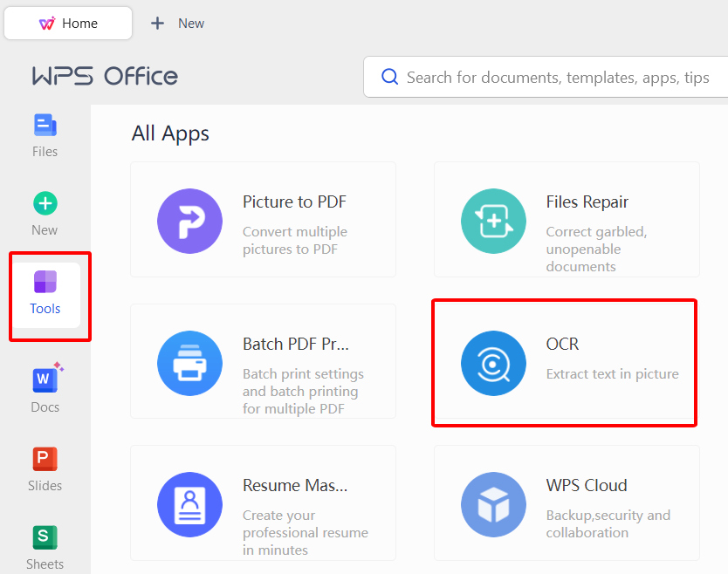
Task: Open the Picture to PDF title
Action: click(294, 202)
